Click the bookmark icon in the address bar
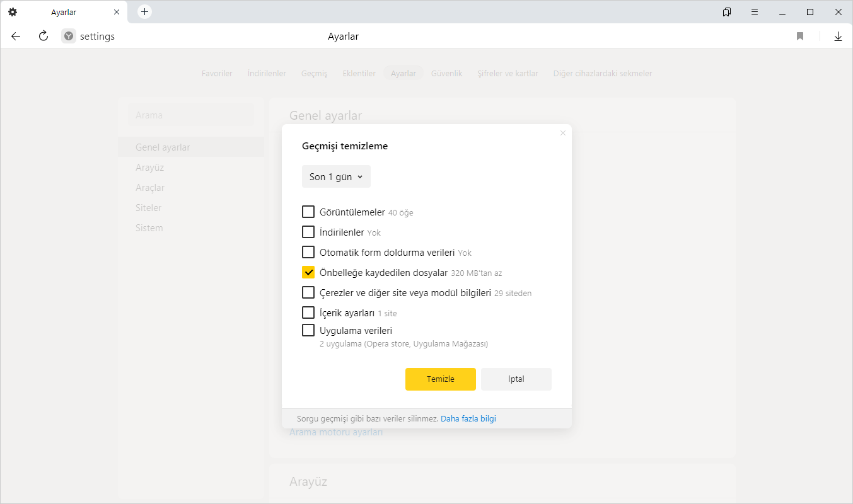 click(x=800, y=37)
